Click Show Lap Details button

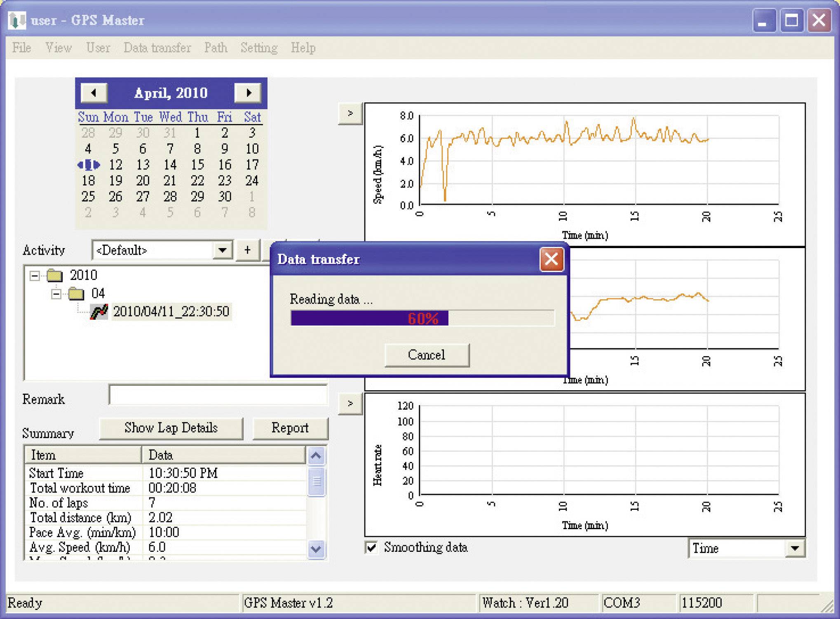(171, 428)
